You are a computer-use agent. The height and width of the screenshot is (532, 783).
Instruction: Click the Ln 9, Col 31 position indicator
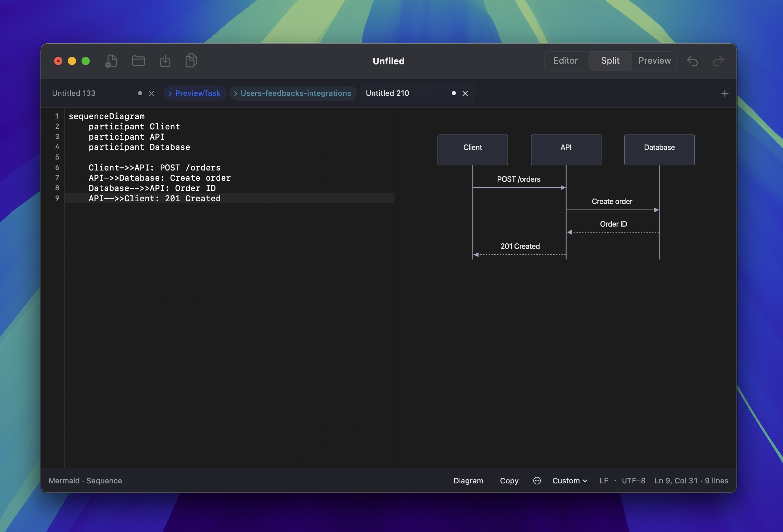pos(676,481)
